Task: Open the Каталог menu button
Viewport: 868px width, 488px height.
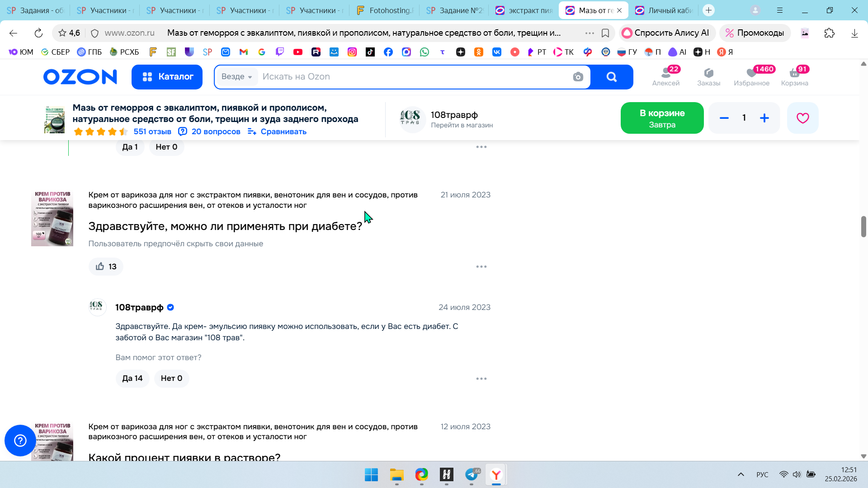Action: click(167, 77)
